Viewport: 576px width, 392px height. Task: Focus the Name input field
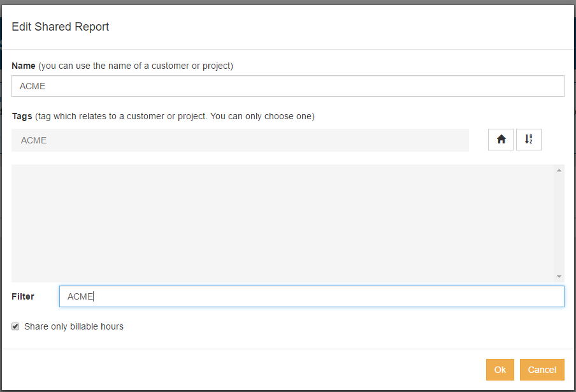click(x=287, y=86)
